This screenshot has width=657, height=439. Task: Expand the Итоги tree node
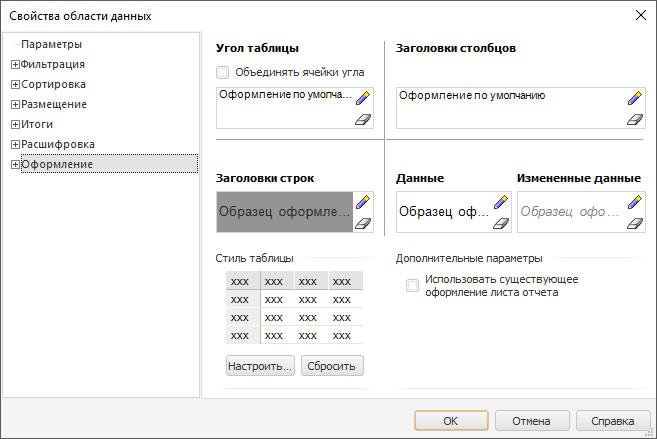(15, 124)
